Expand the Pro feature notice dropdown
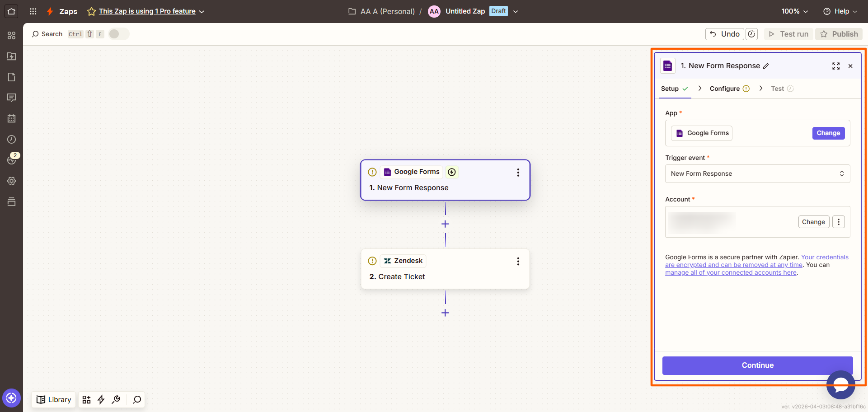Viewport: 868px width, 412px height. click(202, 12)
